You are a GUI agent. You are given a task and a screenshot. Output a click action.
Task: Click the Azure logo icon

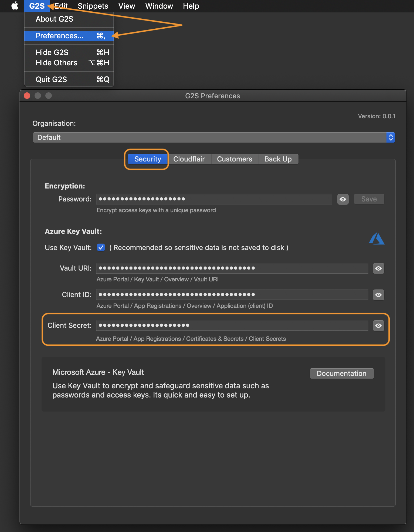point(377,238)
